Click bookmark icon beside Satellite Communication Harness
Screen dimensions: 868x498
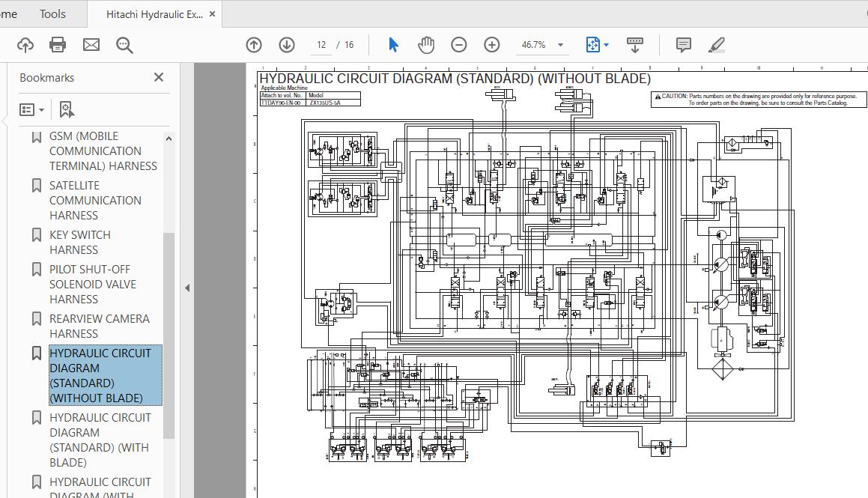tap(37, 186)
